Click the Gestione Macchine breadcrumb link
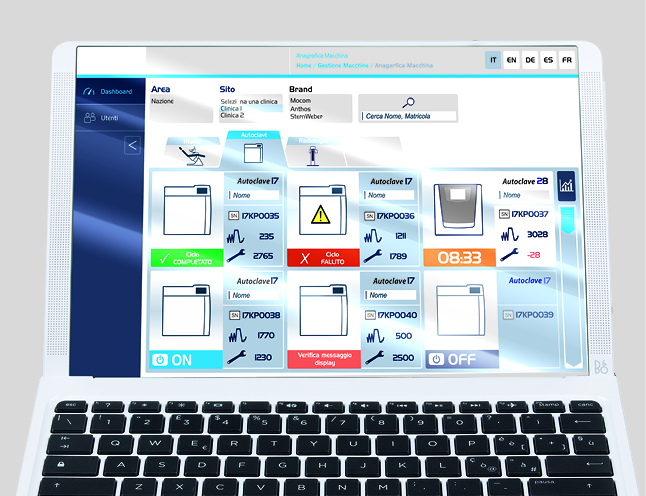Image resolution: width=646 pixels, height=496 pixels. (341, 65)
